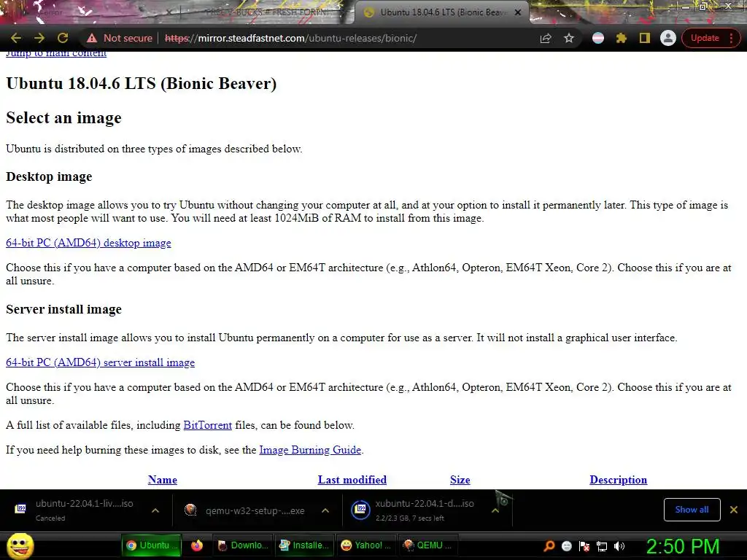Expand options for ubuntu-22.04.1 iso download

coord(155,510)
